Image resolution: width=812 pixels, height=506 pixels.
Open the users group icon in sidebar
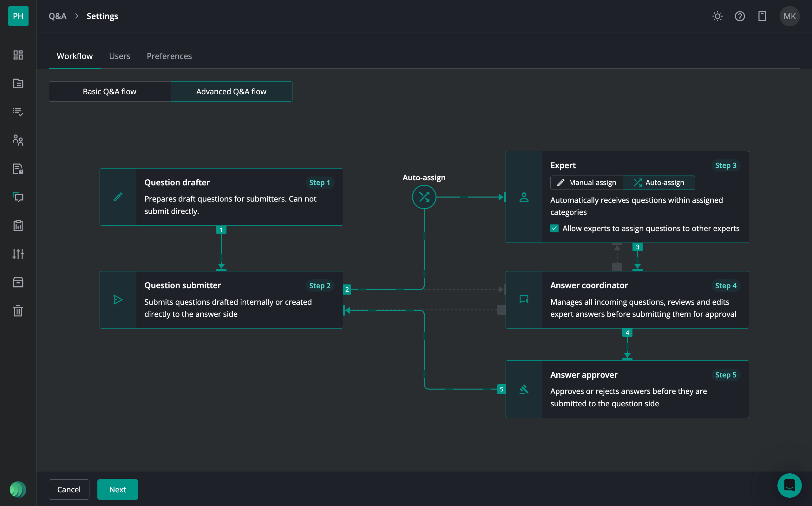tap(18, 140)
